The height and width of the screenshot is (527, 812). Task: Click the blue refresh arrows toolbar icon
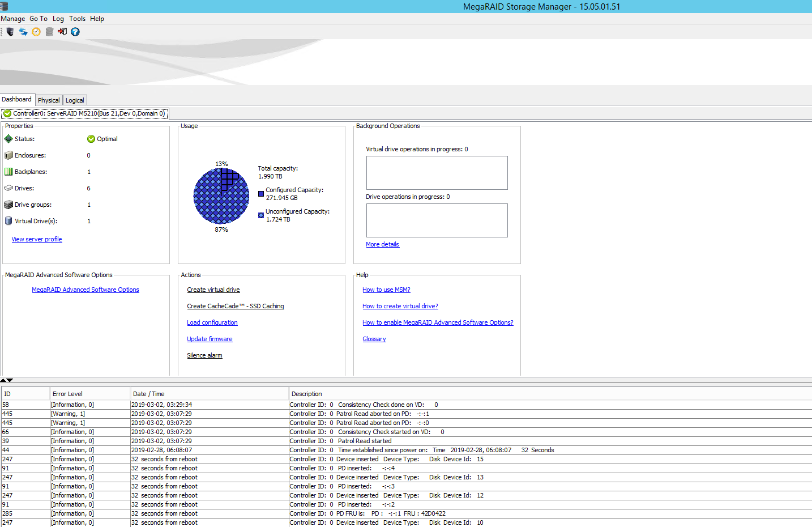[x=23, y=32]
